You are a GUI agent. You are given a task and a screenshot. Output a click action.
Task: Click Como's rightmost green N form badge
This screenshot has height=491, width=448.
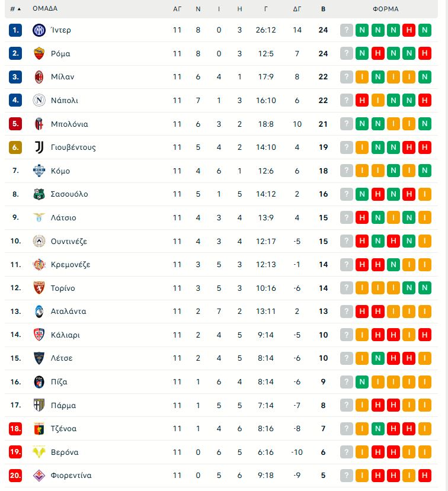coord(424,171)
